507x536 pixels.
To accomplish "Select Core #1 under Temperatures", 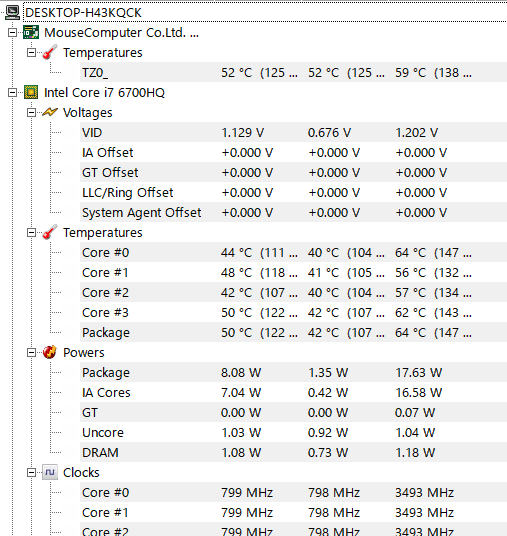I will coord(293,272).
